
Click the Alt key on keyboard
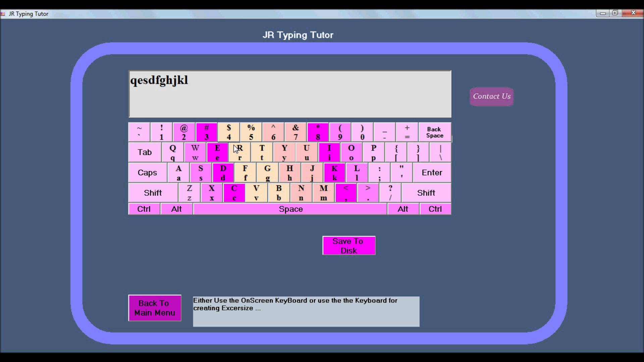[176, 208]
